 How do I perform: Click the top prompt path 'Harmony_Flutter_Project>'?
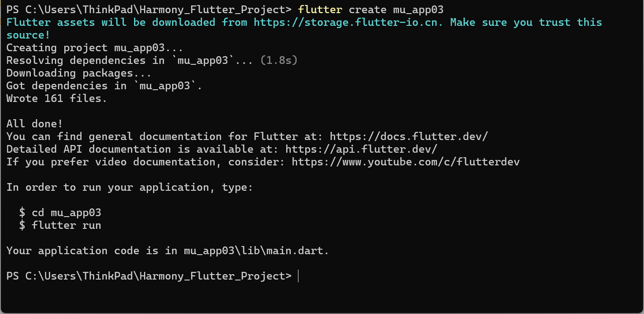pos(215,10)
